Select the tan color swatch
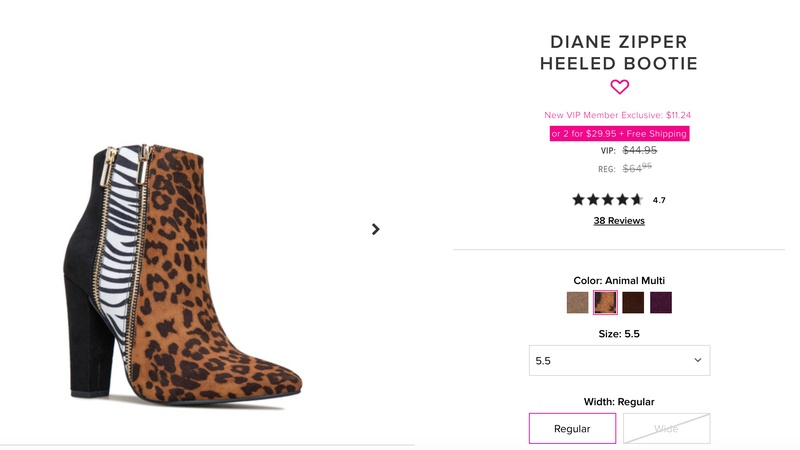800x450 pixels. click(x=578, y=303)
